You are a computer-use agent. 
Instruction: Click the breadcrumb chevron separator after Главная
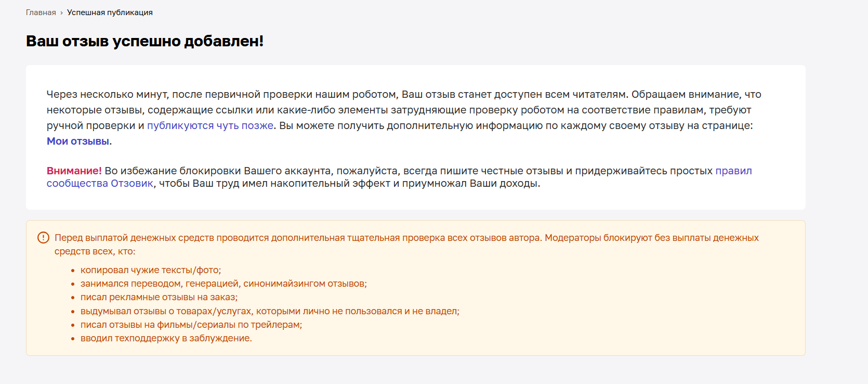[61, 13]
